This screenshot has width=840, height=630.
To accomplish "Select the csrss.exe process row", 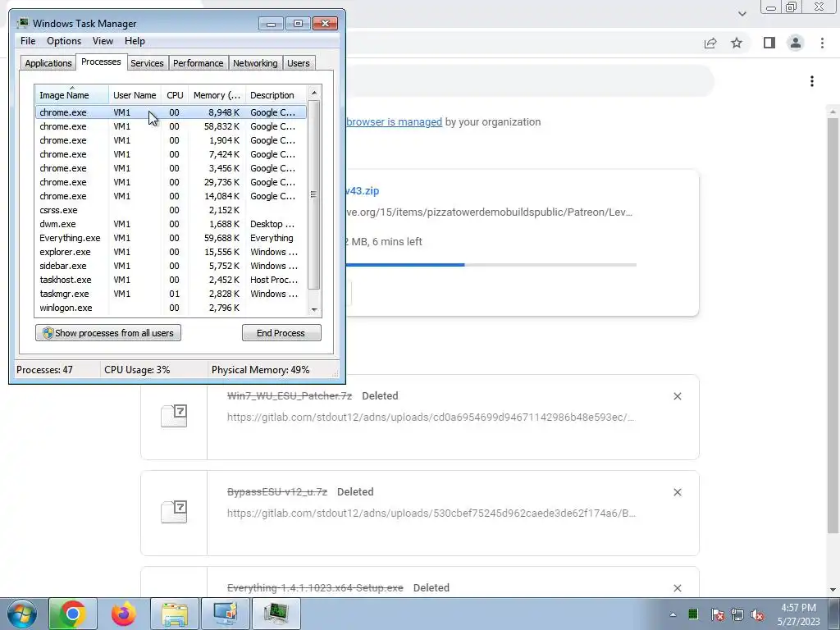I will 171,210.
